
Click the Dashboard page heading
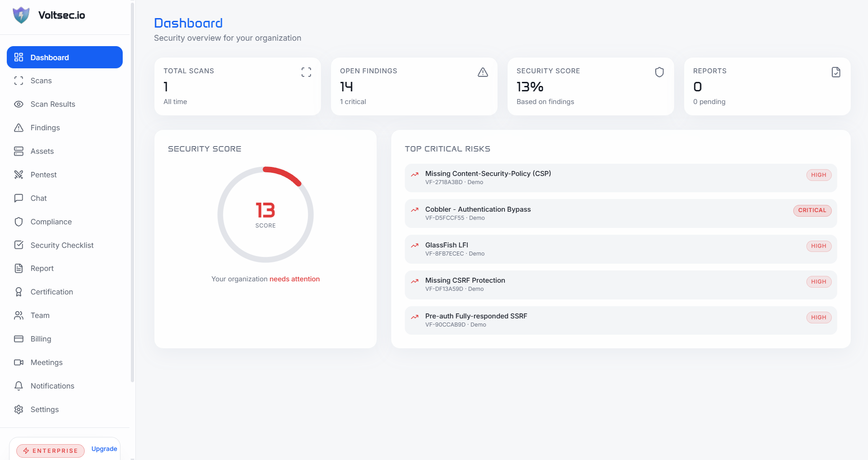pos(188,23)
